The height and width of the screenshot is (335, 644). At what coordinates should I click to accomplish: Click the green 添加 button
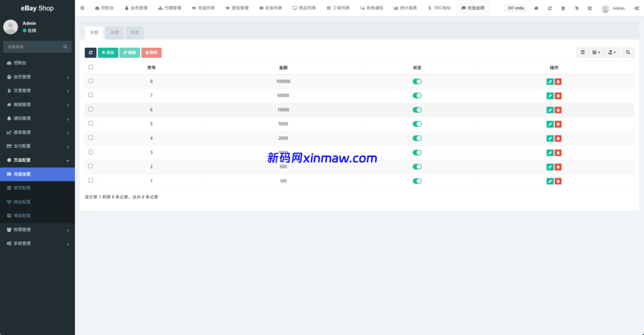tap(108, 53)
